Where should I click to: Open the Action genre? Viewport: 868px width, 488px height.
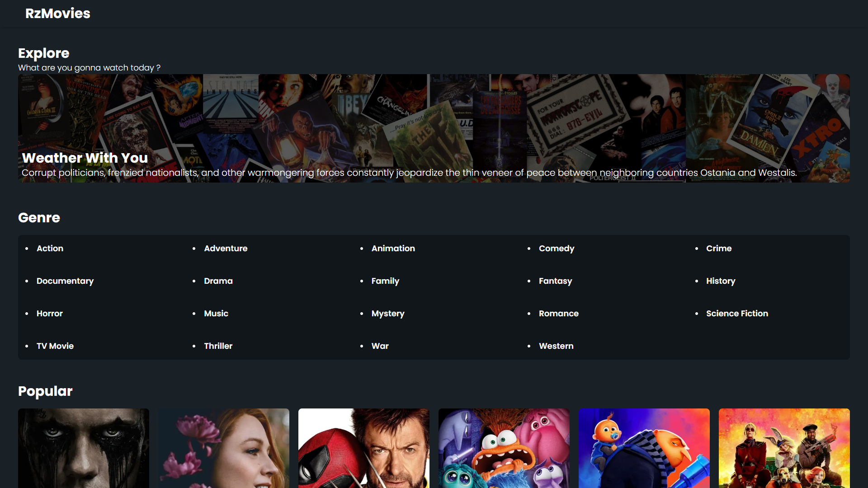pyautogui.click(x=50, y=248)
